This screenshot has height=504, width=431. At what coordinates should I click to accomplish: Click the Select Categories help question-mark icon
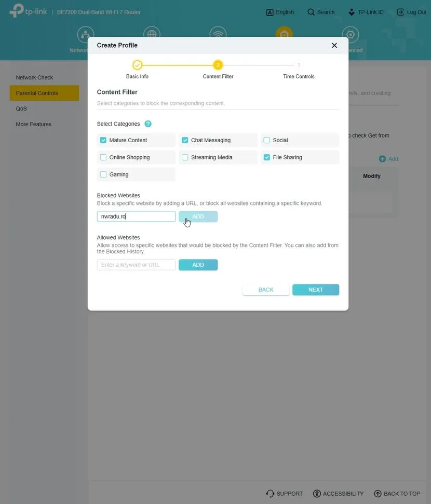click(x=148, y=124)
